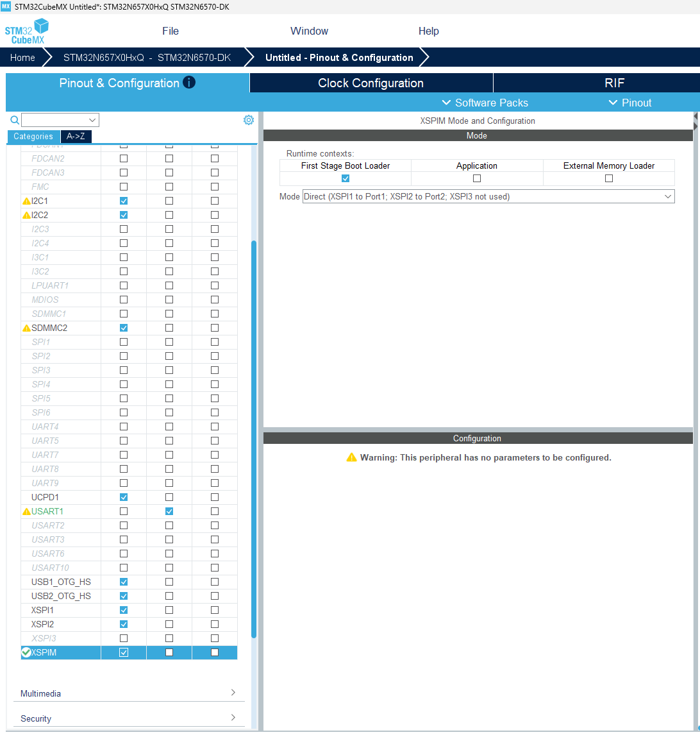Click the warning icon next to I2C1
Screen dimensions: 700x737
(27, 201)
